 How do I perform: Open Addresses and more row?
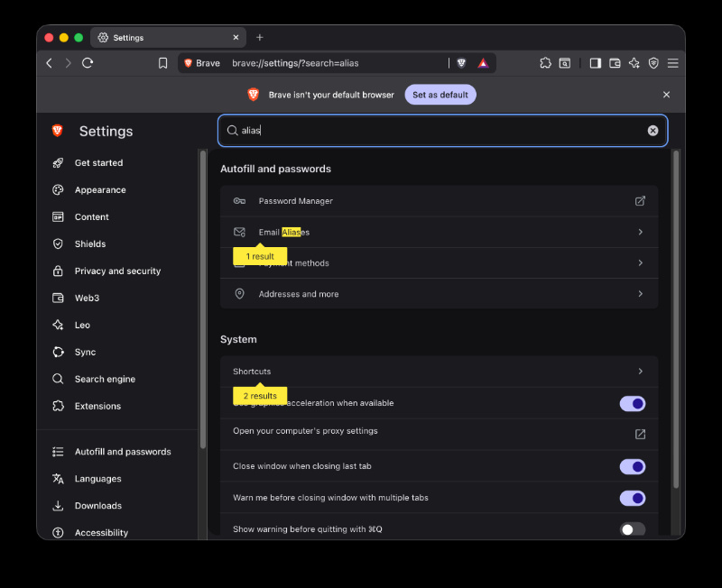(439, 293)
